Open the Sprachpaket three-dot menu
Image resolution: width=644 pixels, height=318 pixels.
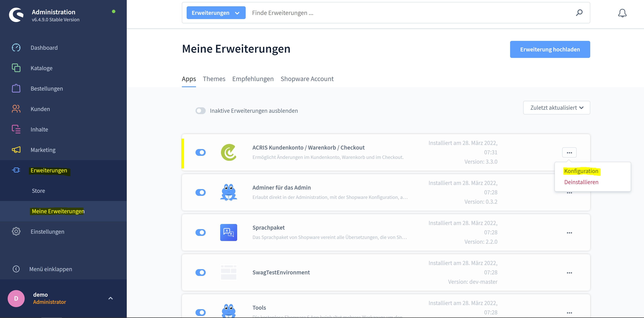point(569,233)
